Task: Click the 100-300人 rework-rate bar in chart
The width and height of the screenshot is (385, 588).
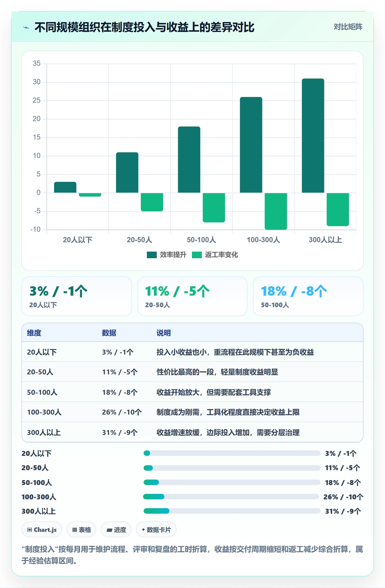Action: tap(276, 211)
